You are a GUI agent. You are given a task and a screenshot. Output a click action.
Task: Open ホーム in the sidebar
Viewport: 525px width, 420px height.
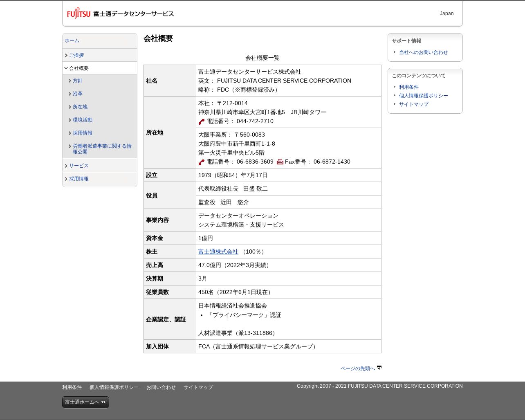click(x=72, y=40)
